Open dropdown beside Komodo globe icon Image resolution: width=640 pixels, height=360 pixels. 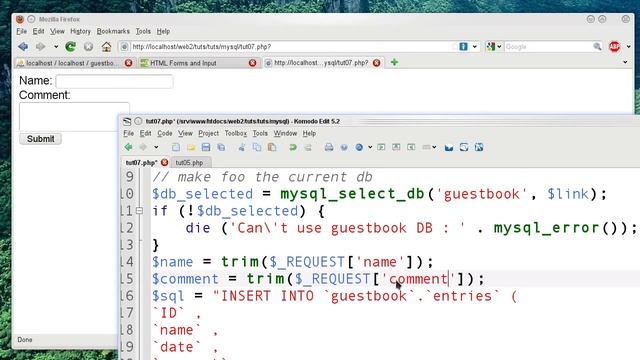[370, 147]
